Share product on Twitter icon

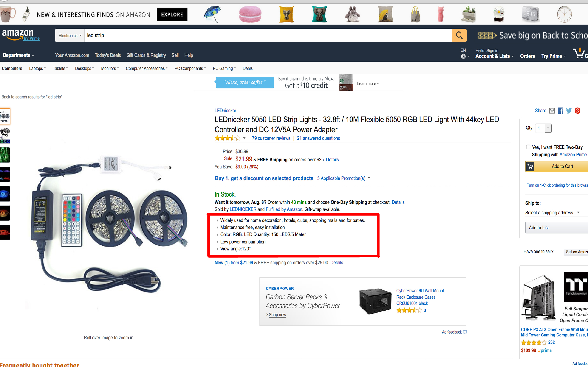point(569,111)
